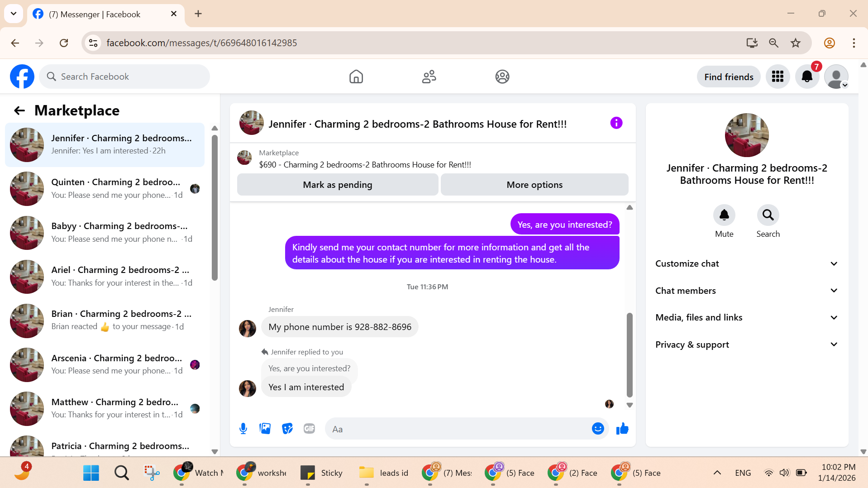Click the large listing photo in right panel

pos(747,135)
